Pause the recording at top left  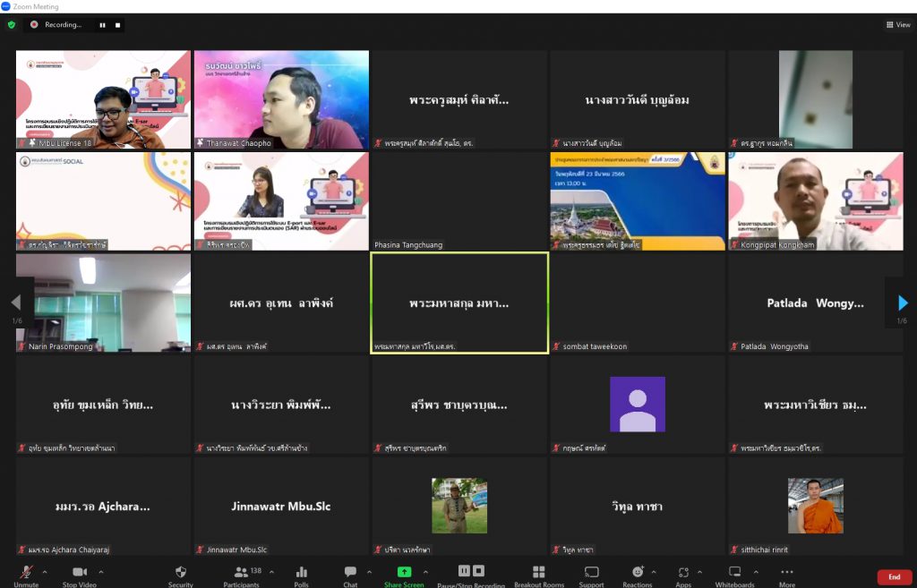coord(101,25)
